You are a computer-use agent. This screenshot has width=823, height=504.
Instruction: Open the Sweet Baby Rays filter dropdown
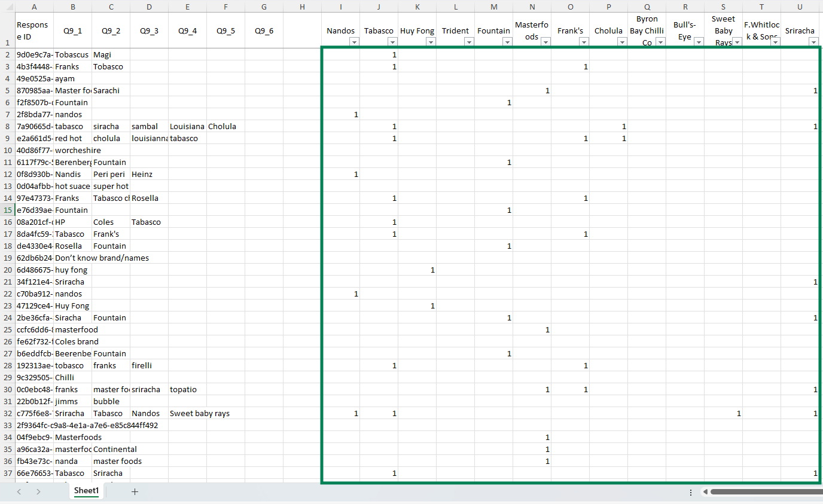(x=737, y=42)
